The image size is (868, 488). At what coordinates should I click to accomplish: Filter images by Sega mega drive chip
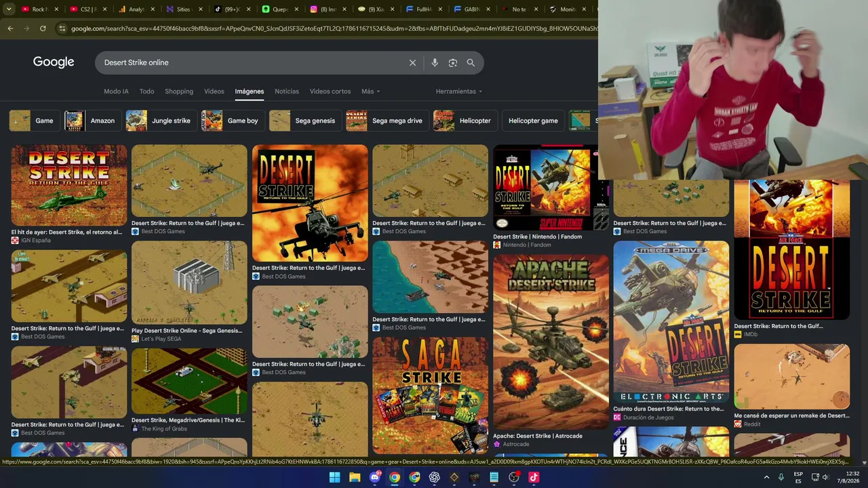pos(386,121)
